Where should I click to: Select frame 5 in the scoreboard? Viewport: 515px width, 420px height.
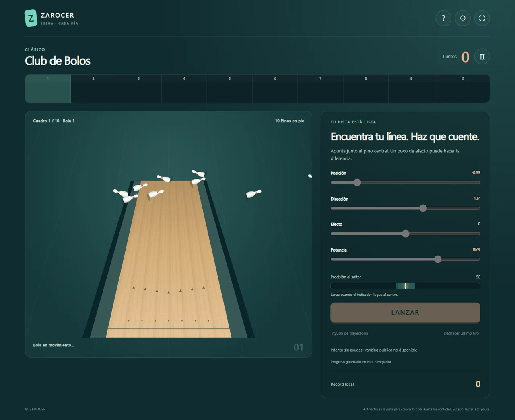[x=230, y=89]
